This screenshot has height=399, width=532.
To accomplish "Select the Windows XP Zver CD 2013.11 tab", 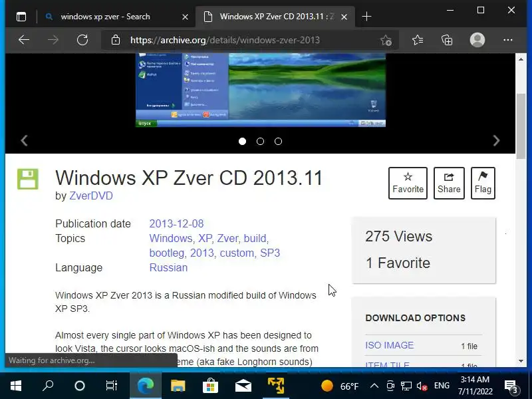I will pos(275,17).
